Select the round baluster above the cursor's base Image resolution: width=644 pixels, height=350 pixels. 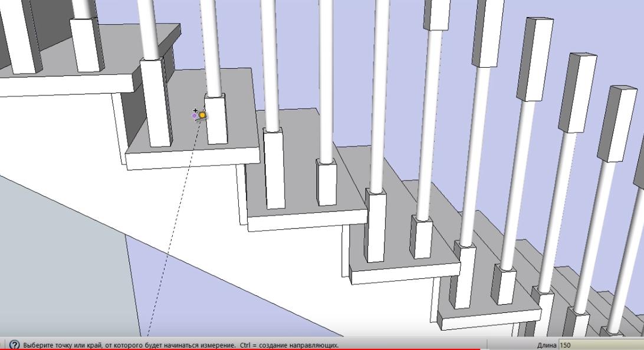[211, 47]
